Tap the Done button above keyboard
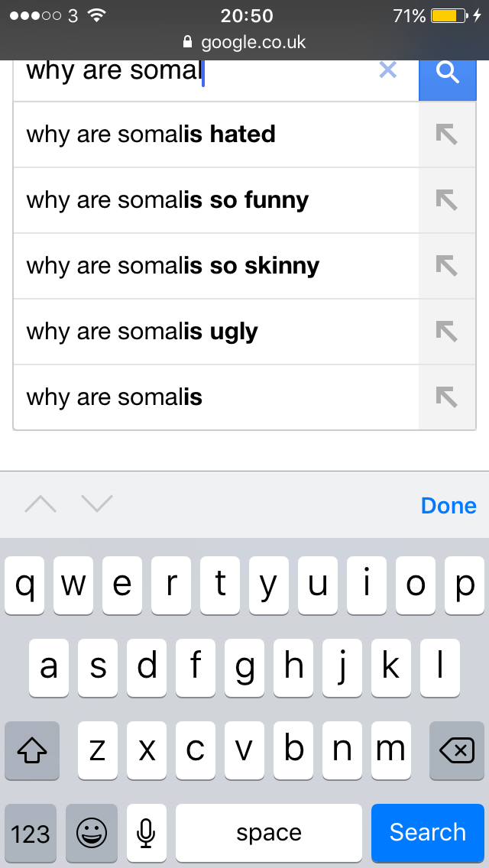This screenshot has height=868, width=489. 449,505
